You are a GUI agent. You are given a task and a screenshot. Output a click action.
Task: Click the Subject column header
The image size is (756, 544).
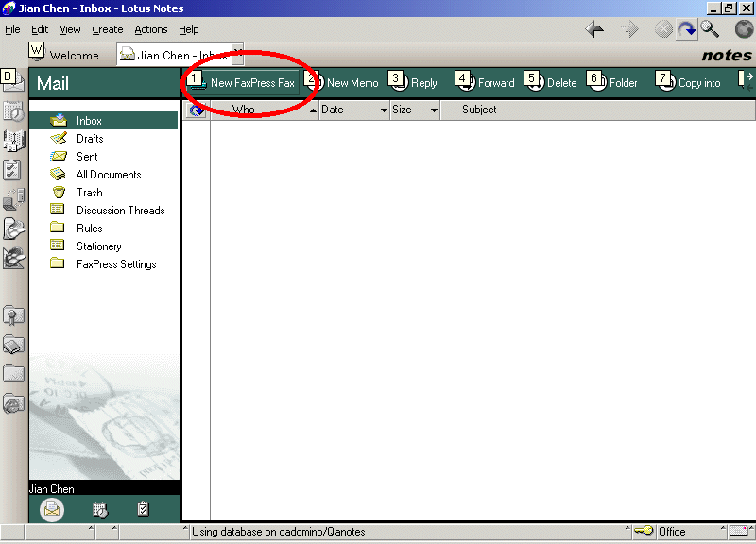click(x=598, y=110)
